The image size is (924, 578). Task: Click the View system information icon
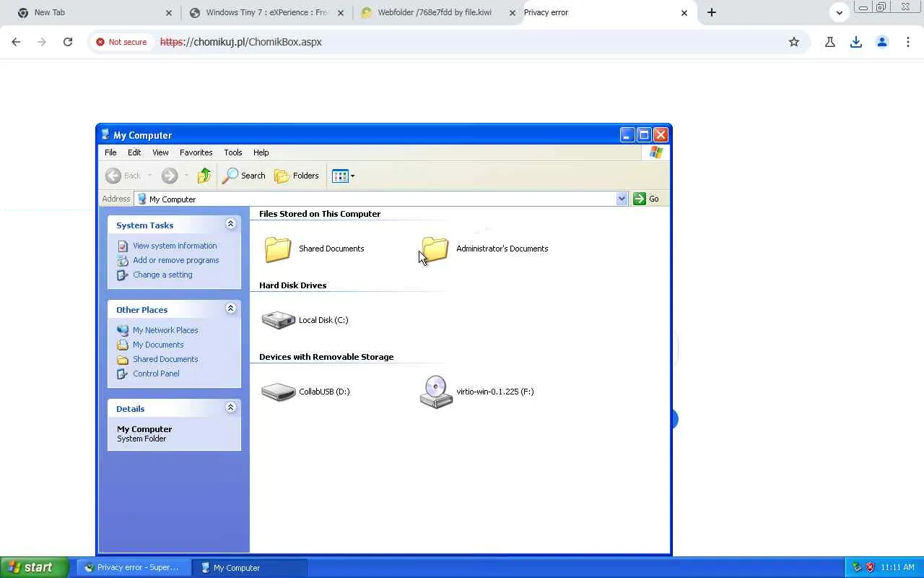tap(123, 246)
